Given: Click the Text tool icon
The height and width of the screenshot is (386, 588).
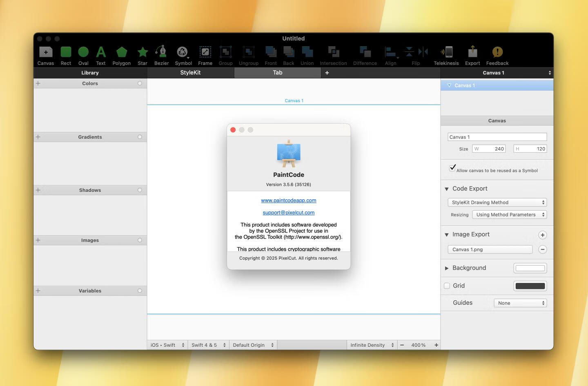Looking at the screenshot, I should 100,52.
